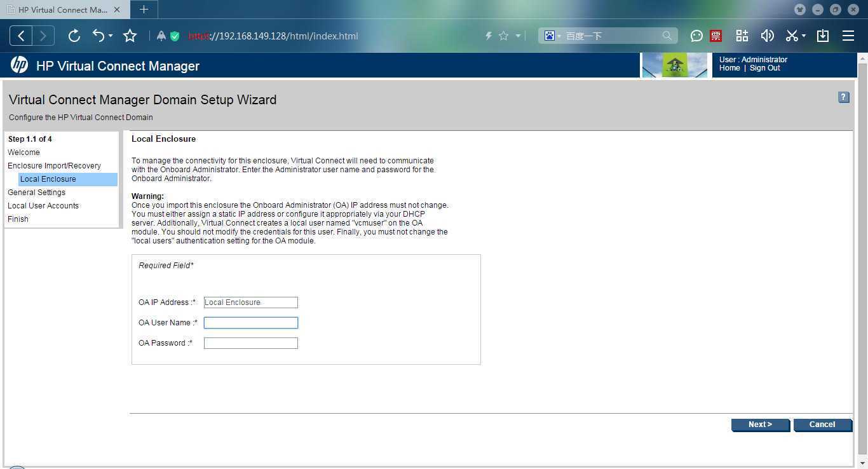Reload the page with refresh icon
Viewport: 868px width, 469px height.
tap(74, 36)
